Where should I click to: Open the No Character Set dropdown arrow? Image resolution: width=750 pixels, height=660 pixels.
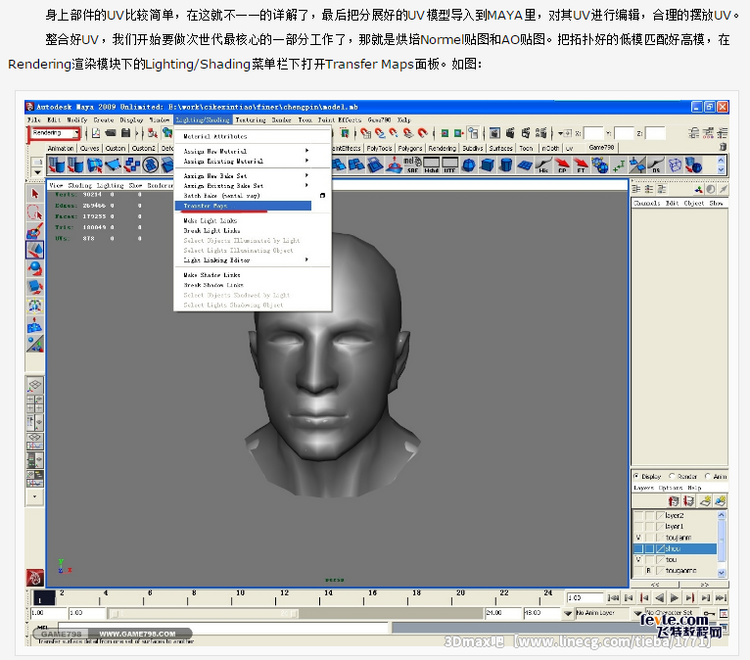tap(638, 613)
